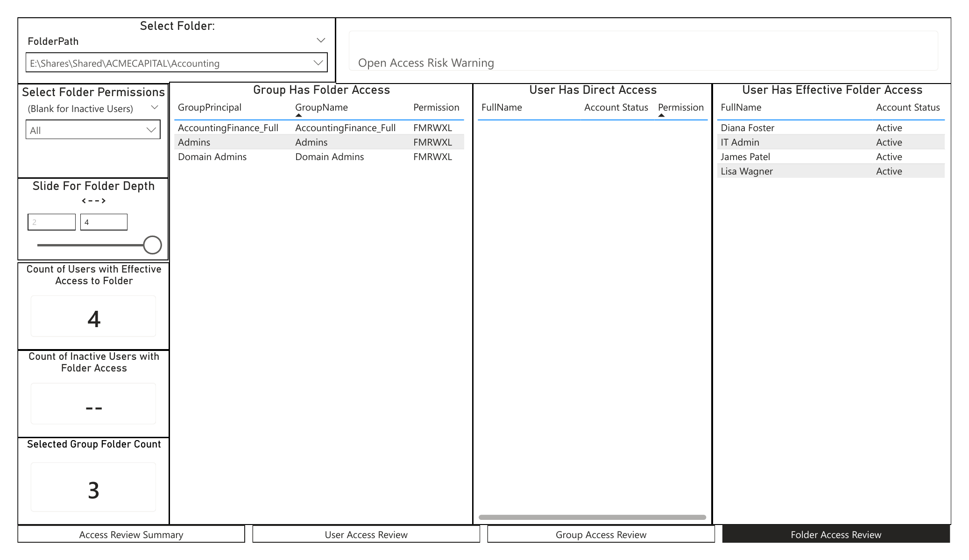Switch to the Group Access Review tab
This screenshot has height=560, width=969.
(x=601, y=534)
